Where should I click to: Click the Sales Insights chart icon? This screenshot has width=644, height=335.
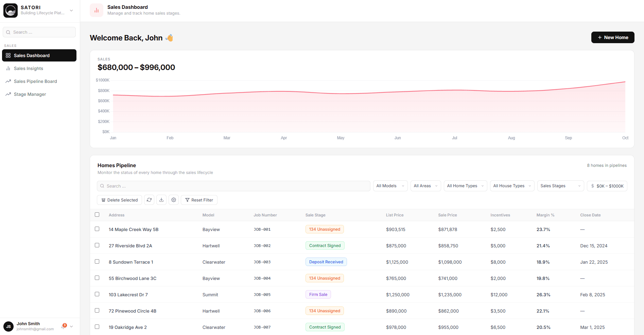(8, 68)
